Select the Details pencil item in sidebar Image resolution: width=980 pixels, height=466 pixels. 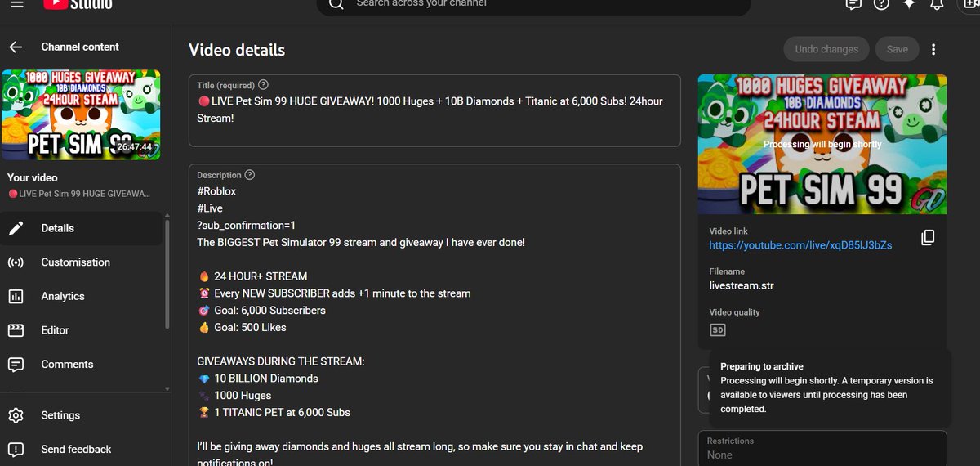click(x=82, y=228)
